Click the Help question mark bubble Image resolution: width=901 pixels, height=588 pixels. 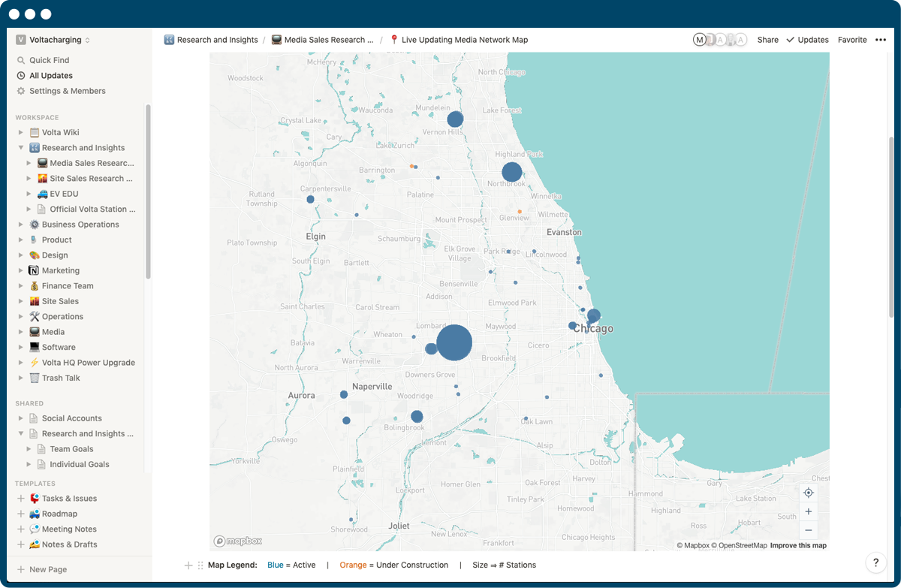tap(875, 562)
